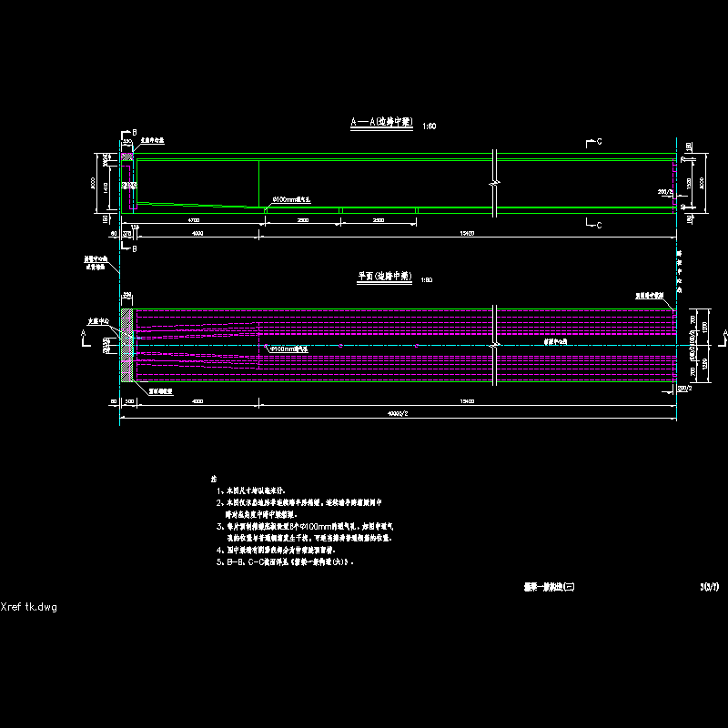The width and height of the screenshot is (728, 728).
Task: Click the '4700' horizontal dimension text
Action: tap(194, 220)
